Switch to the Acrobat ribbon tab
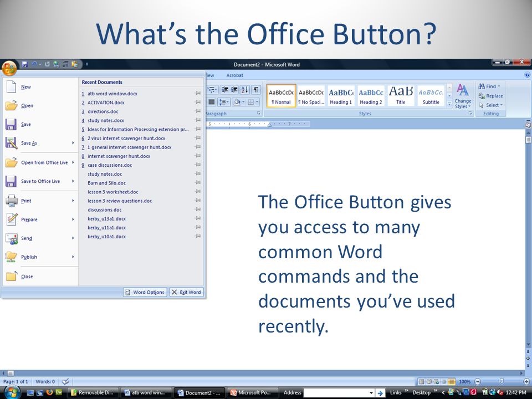 click(x=235, y=75)
